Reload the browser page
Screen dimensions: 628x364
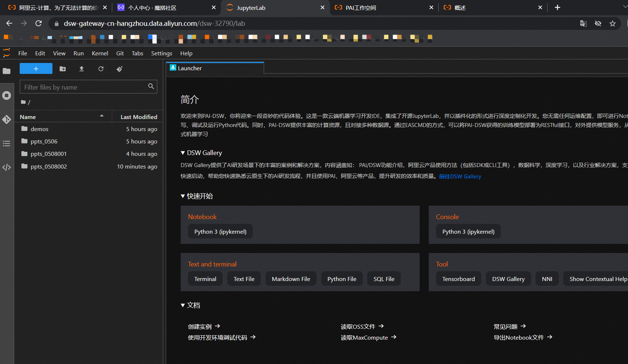pyautogui.click(x=38, y=23)
